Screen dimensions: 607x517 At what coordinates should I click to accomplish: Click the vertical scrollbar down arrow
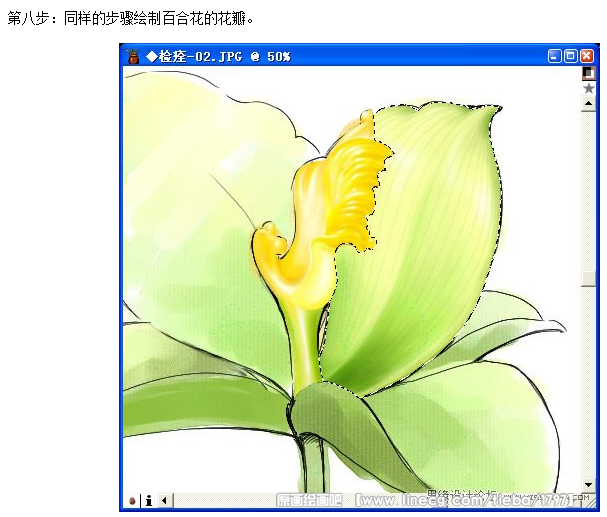tap(588, 485)
